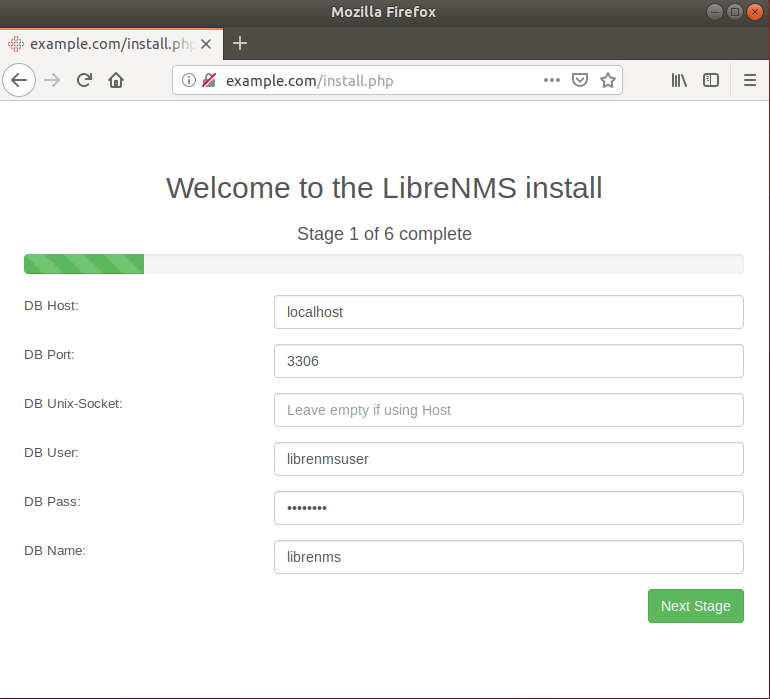
Task: Click the 'DB Name:' label
Action: [x=55, y=551]
